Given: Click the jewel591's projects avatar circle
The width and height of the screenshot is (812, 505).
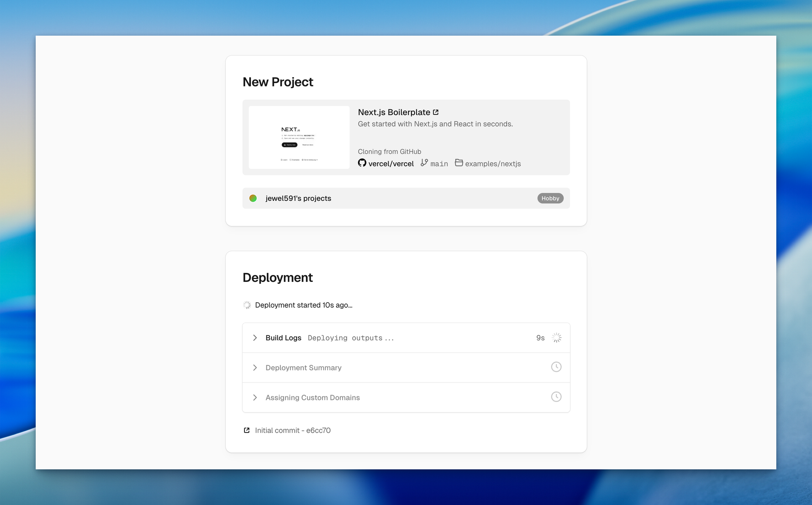Looking at the screenshot, I should pos(253,198).
